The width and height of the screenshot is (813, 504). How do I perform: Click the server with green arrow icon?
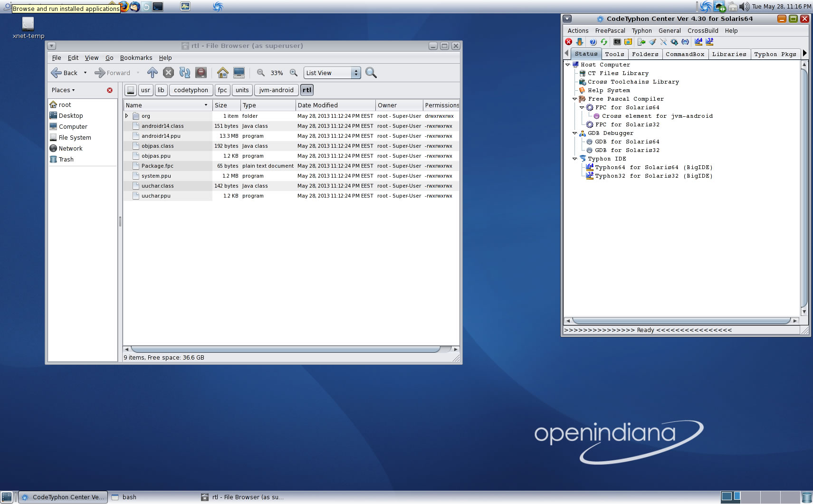point(641,42)
